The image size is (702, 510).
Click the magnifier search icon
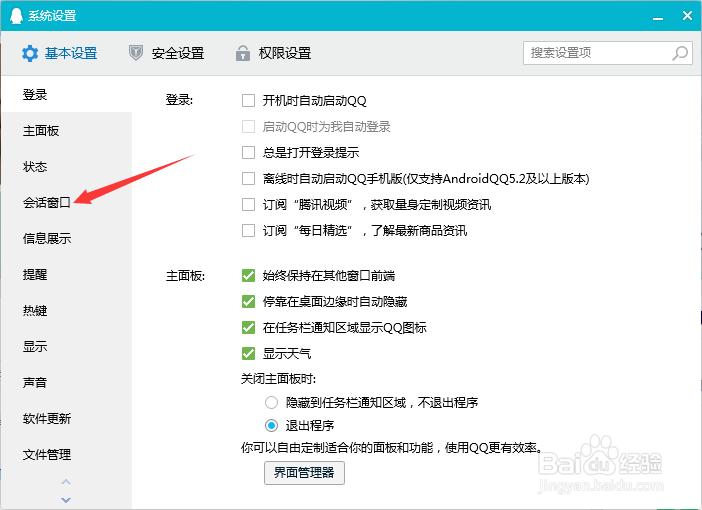pyautogui.click(x=680, y=53)
